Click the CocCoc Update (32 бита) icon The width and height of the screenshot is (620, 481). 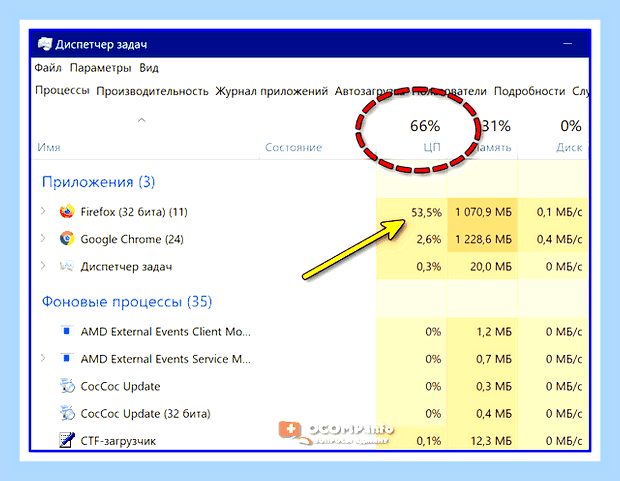[67, 413]
